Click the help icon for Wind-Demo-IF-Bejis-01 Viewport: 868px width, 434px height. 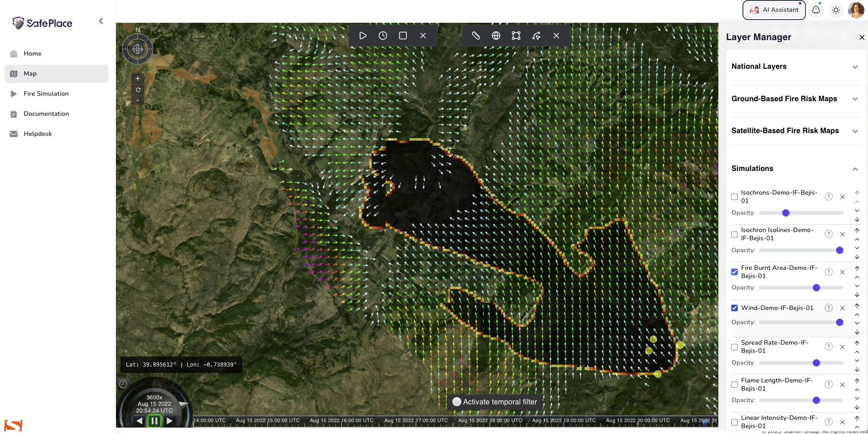click(x=829, y=308)
